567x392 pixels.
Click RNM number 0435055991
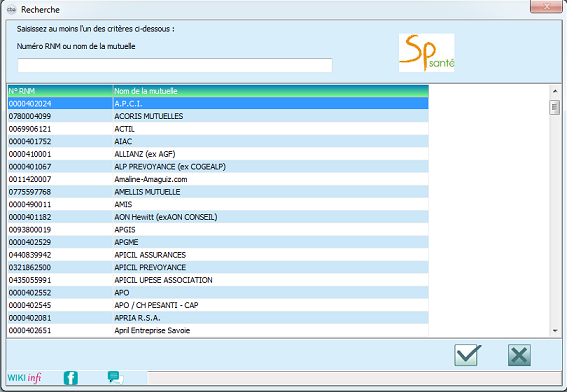pyautogui.click(x=30, y=280)
